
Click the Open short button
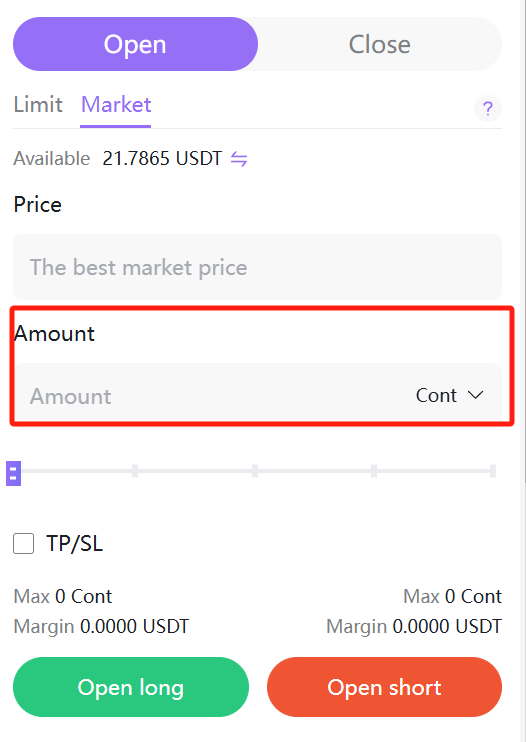point(385,687)
